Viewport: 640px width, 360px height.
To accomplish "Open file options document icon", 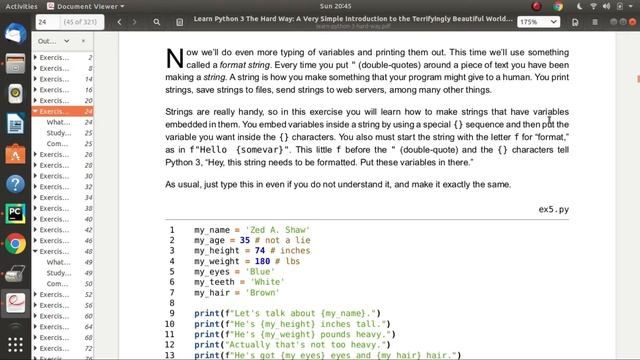I will click(x=575, y=22).
